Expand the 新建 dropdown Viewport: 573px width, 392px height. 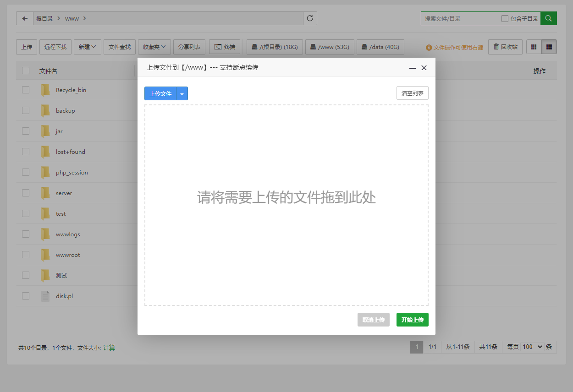[87, 46]
